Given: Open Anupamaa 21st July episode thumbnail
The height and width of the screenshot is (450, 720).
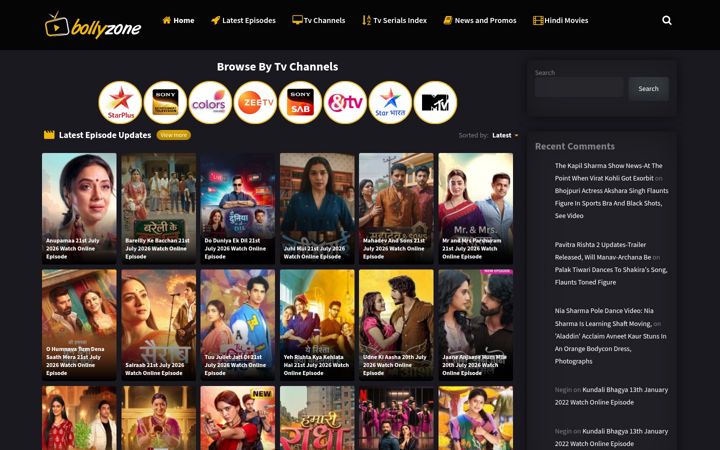Looking at the screenshot, I should coord(79,208).
